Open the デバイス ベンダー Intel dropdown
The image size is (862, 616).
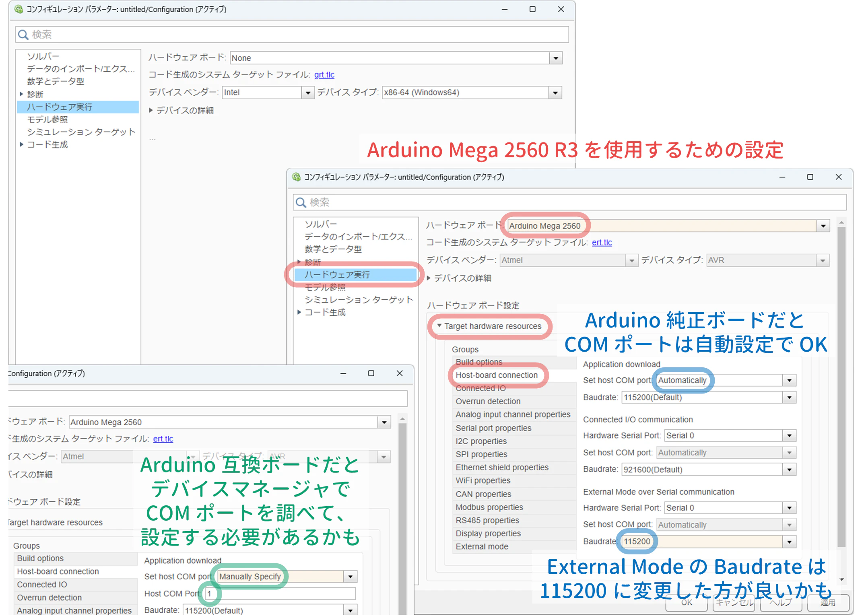tap(308, 93)
